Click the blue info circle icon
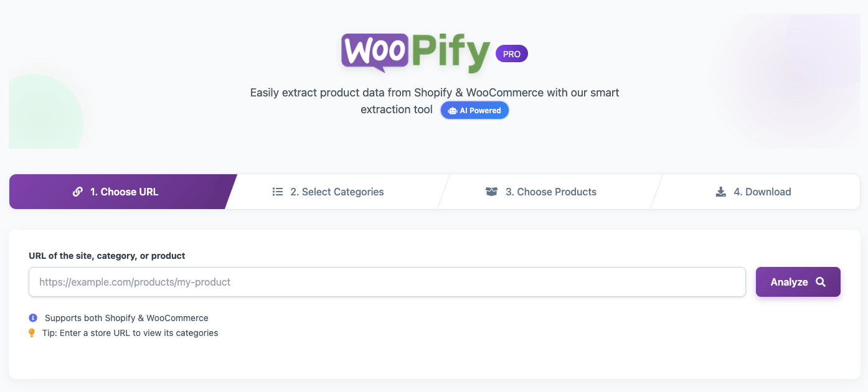This screenshot has height=392, width=868. 33,318
